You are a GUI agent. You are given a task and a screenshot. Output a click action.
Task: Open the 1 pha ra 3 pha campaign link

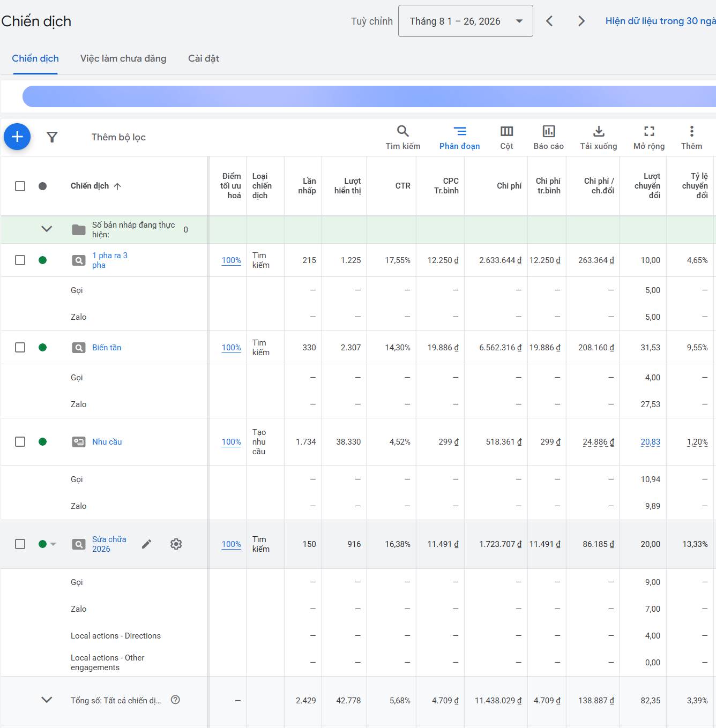click(x=110, y=260)
